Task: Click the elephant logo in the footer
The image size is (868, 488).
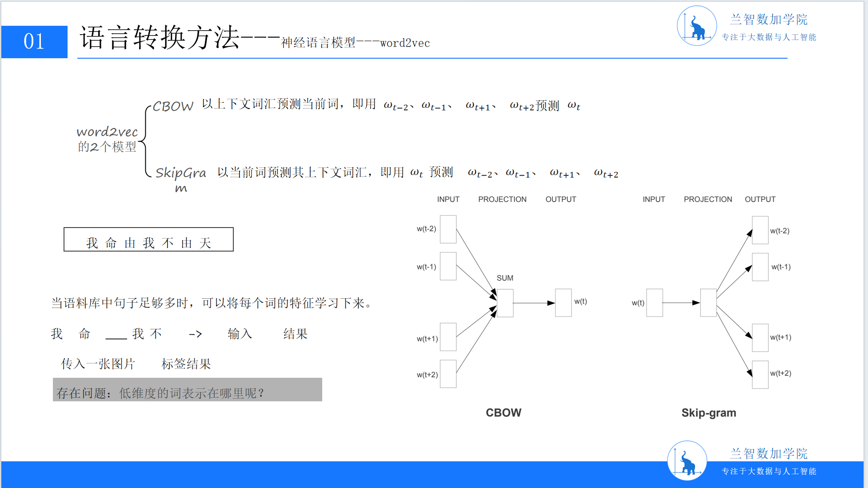Action: 687,460
